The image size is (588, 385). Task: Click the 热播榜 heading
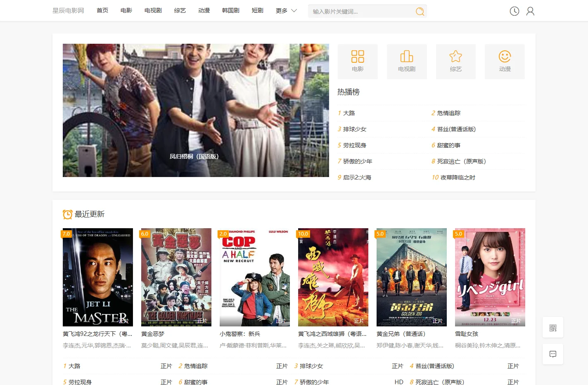[x=349, y=92]
